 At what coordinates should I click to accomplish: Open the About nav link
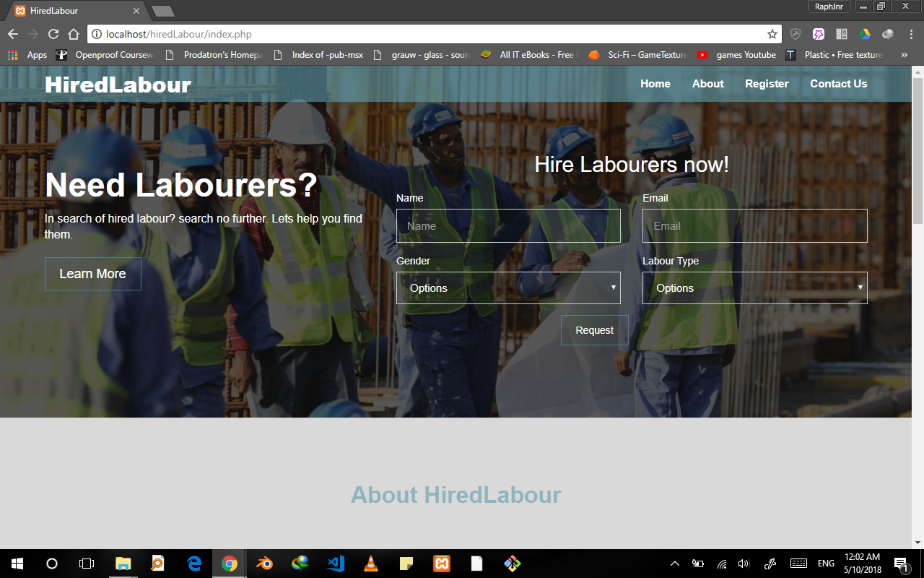[708, 84]
